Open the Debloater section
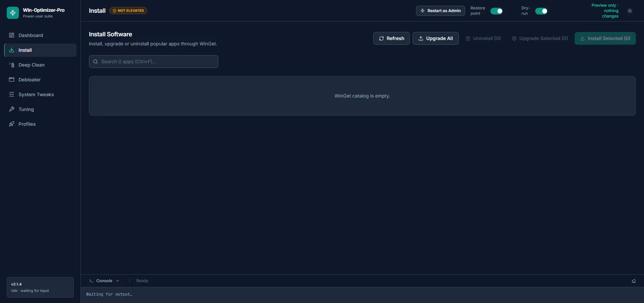The width and height of the screenshot is (644, 303). click(x=40, y=80)
